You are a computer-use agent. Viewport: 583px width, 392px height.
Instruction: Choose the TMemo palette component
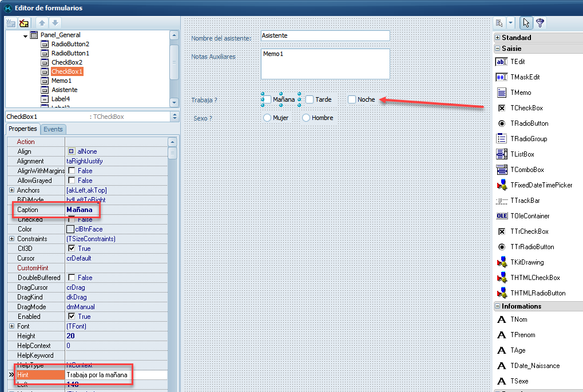point(502,93)
